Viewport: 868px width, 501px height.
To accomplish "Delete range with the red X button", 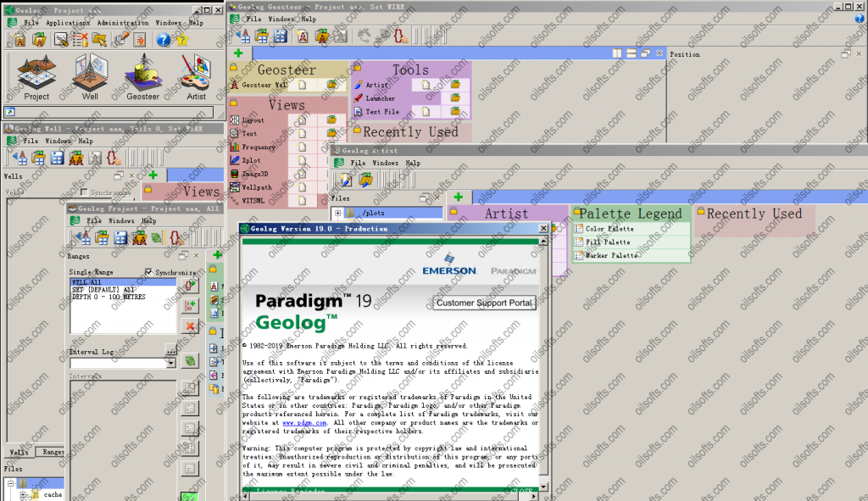I will [x=190, y=326].
